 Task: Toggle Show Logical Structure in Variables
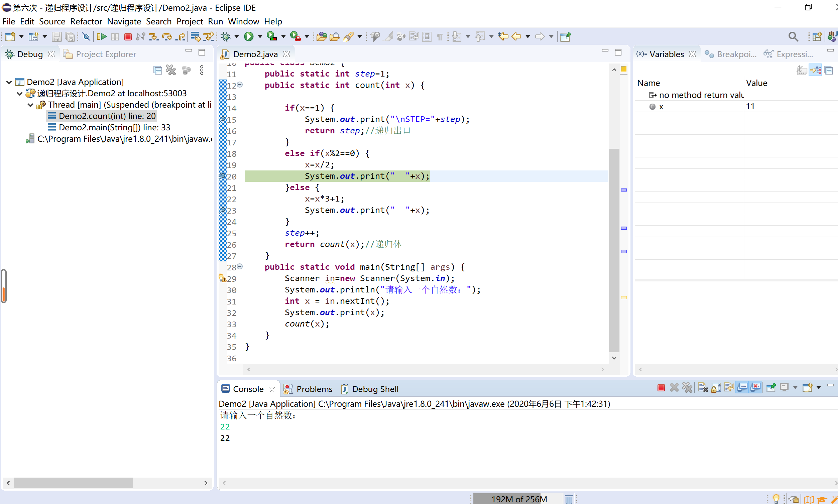tap(815, 70)
